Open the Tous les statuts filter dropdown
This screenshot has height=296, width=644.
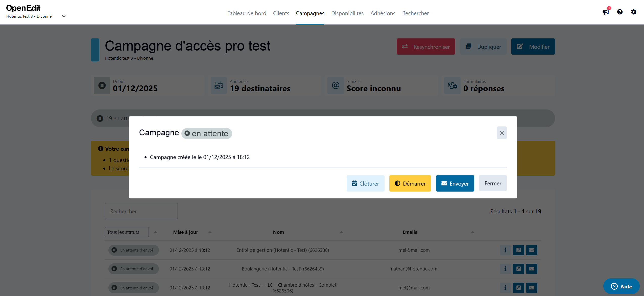(x=127, y=232)
